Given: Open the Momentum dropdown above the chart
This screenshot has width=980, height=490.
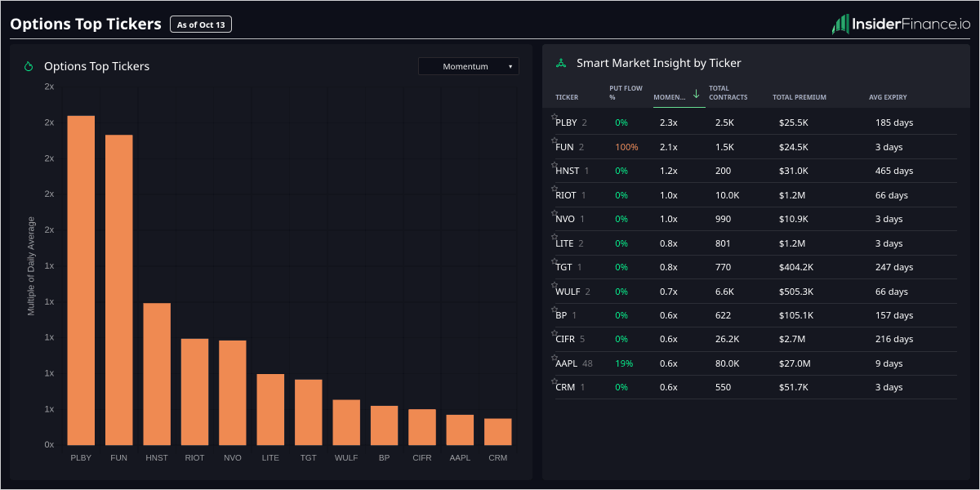Looking at the screenshot, I should click(469, 66).
